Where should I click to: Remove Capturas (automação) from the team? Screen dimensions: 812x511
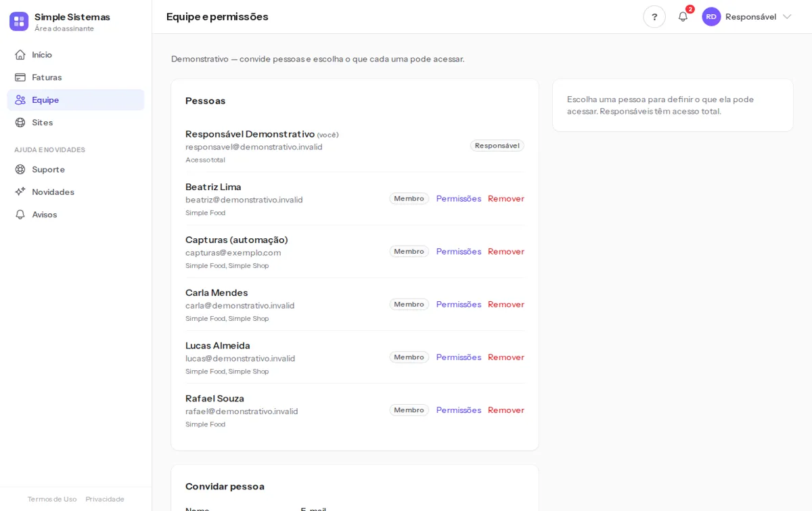[x=506, y=251]
